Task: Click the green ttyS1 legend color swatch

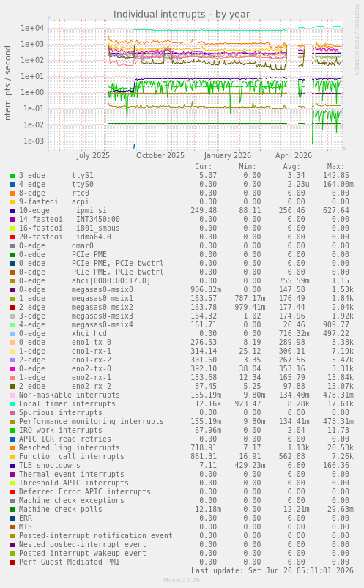Action: [12, 176]
